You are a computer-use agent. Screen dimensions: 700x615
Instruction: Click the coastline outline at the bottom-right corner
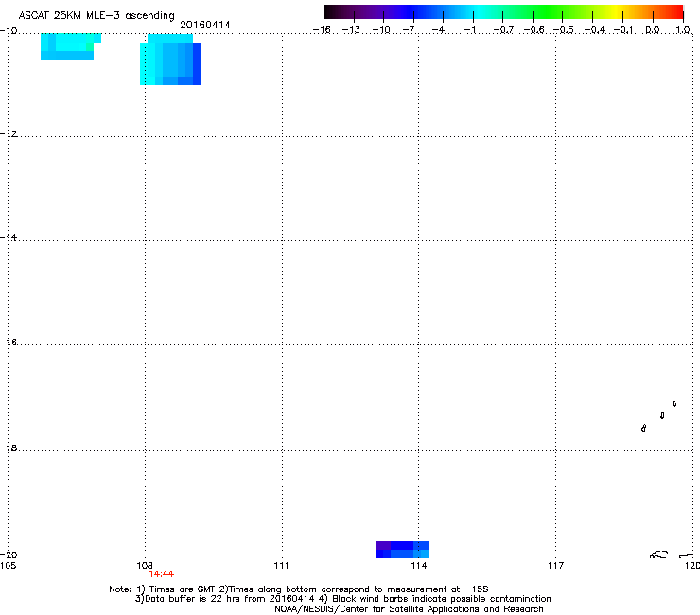point(672,554)
